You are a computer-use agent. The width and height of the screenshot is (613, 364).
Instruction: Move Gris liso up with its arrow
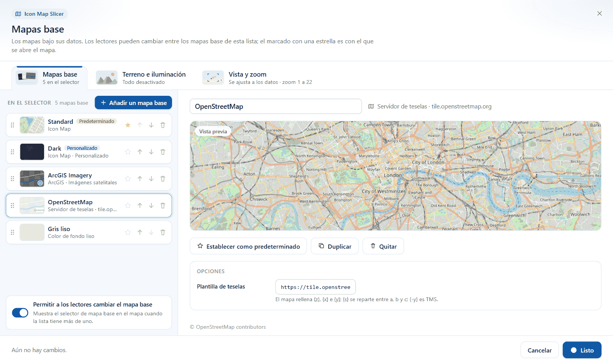pos(140,232)
